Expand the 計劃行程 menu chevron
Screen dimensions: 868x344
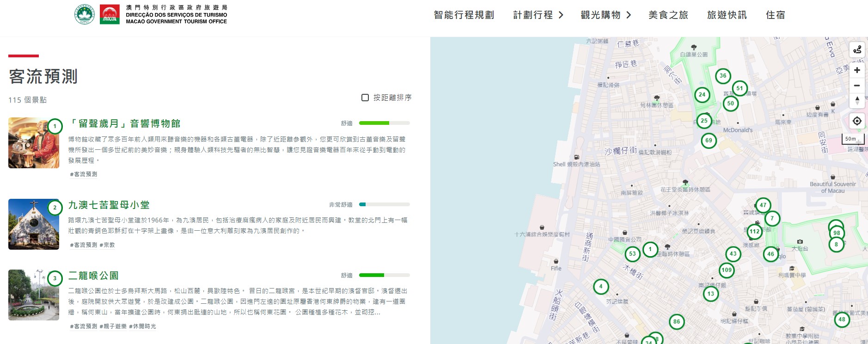[561, 15]
